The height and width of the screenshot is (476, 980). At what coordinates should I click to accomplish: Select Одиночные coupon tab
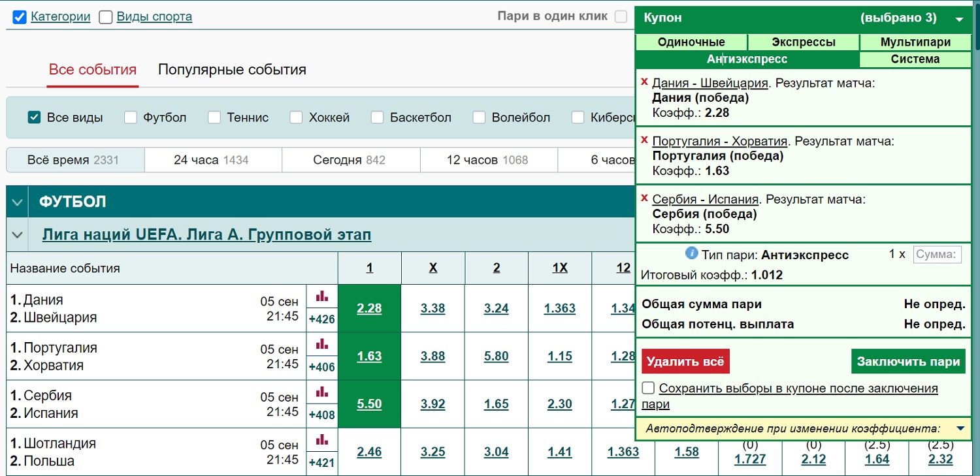pyautogui.click(x=691, y=42)
